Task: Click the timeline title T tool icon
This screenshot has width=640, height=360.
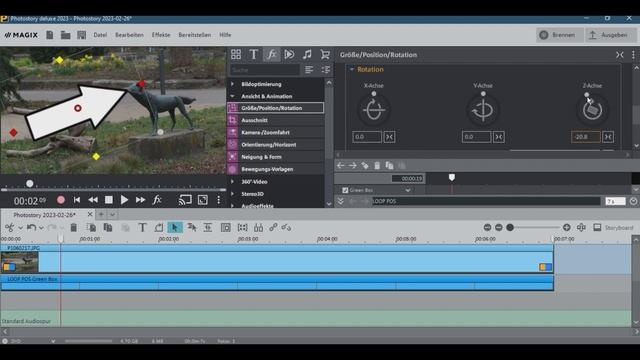Action: coord(142,227)
